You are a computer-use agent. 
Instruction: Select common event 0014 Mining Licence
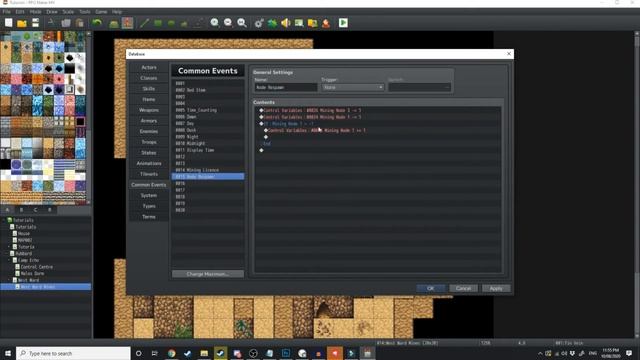point(208,170)
